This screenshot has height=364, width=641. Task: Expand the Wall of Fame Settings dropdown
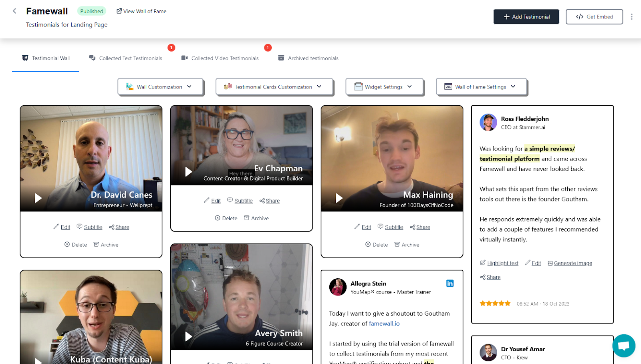coord(481,86)
